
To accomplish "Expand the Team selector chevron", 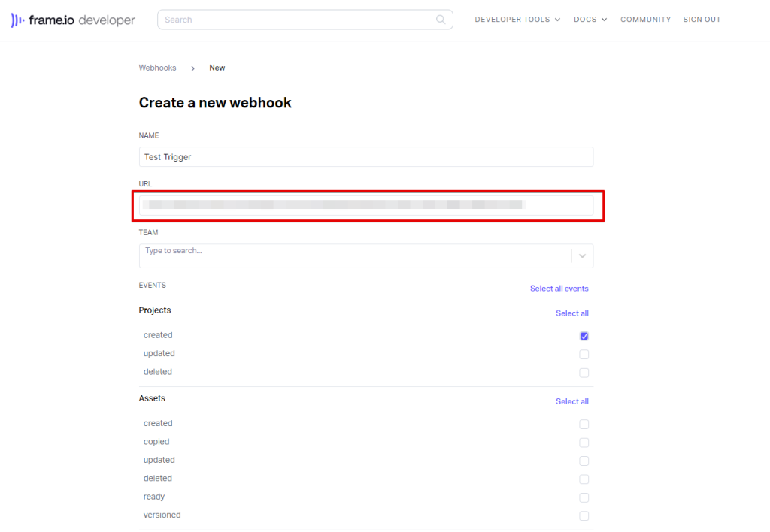I will 582,256.
